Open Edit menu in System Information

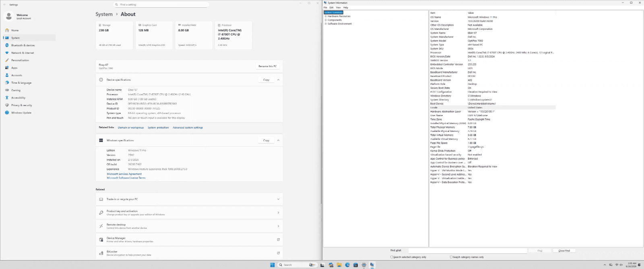point(331,8)
